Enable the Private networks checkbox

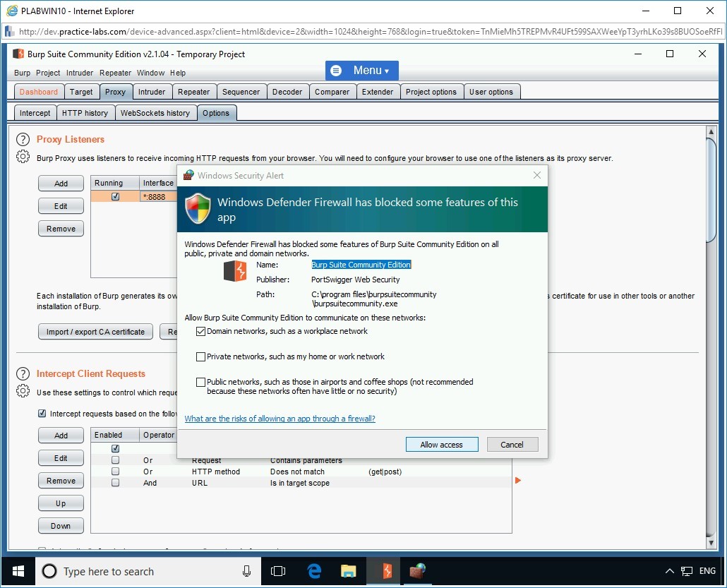click(x=201, y=356)
